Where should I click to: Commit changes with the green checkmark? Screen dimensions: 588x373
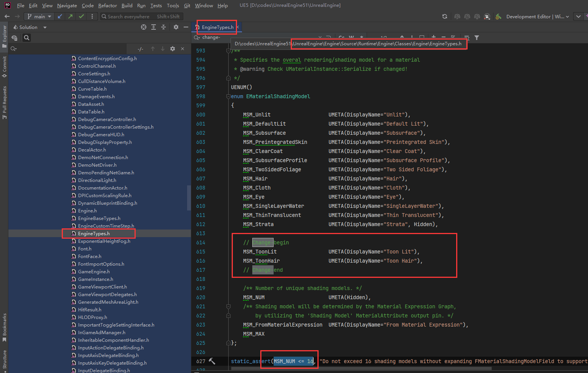(x=81, y=16)
